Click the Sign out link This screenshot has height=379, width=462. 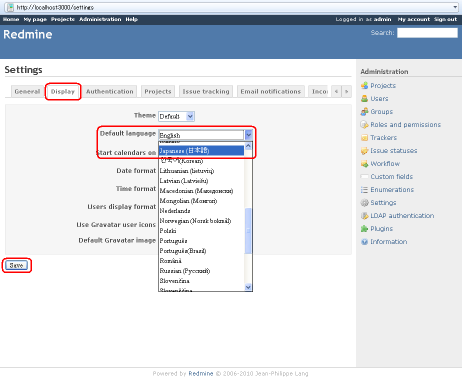point(445,19)
